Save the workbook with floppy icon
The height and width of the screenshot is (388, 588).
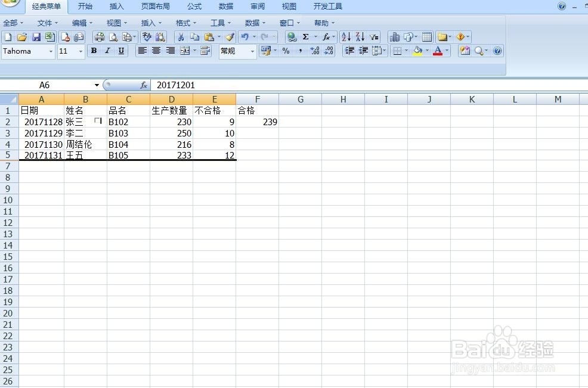tap(36, 37)
